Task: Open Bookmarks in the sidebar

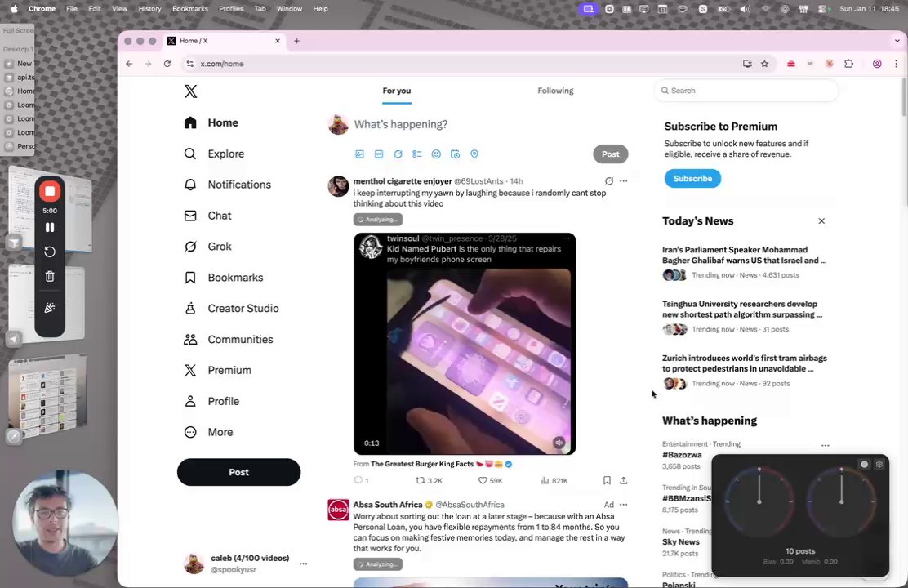Action: (x=224, y=278)
